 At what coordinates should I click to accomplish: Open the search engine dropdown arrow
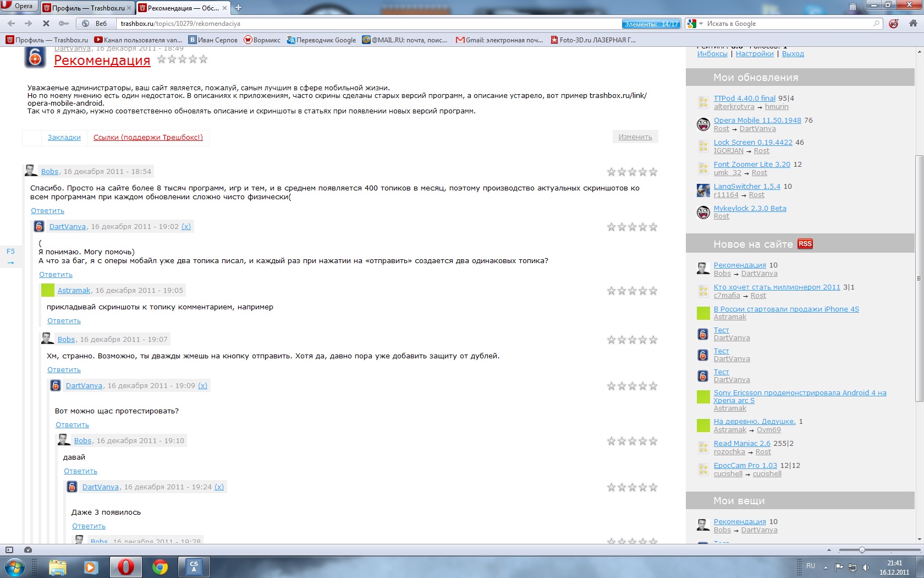point(701,24)
